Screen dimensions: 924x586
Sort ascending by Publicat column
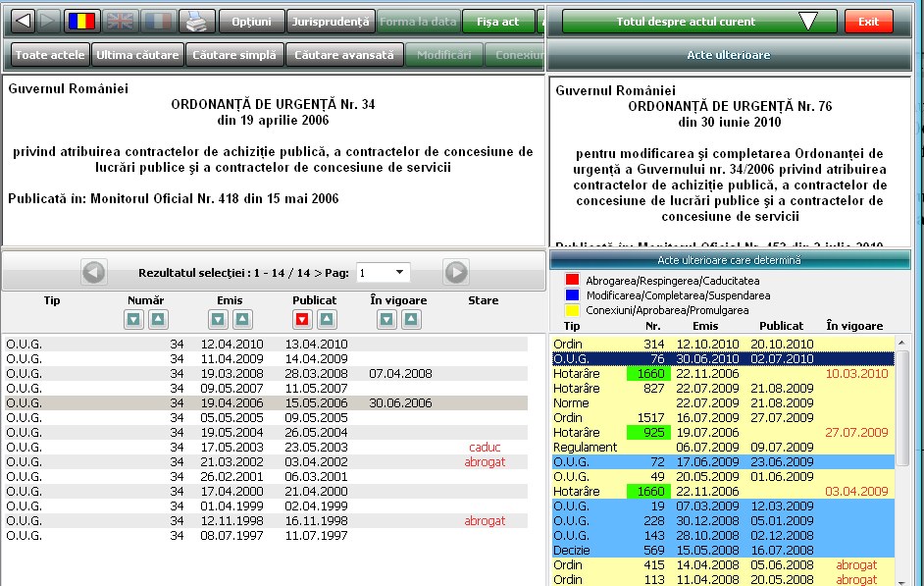[327, 320]
